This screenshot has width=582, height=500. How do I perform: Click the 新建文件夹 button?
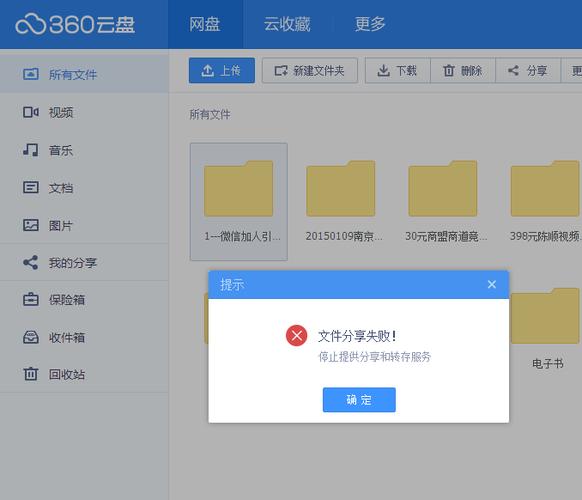click(310, 71)
